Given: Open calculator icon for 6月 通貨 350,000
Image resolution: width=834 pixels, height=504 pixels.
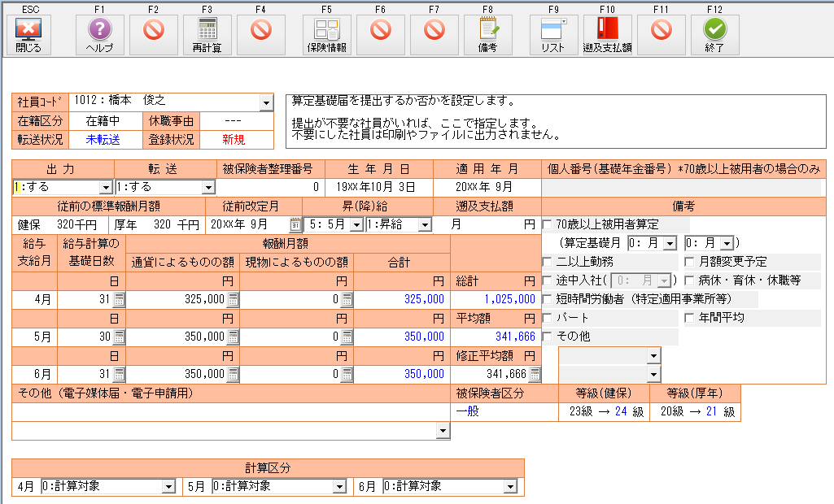Looking at the screenshot, I should [233, 374].
